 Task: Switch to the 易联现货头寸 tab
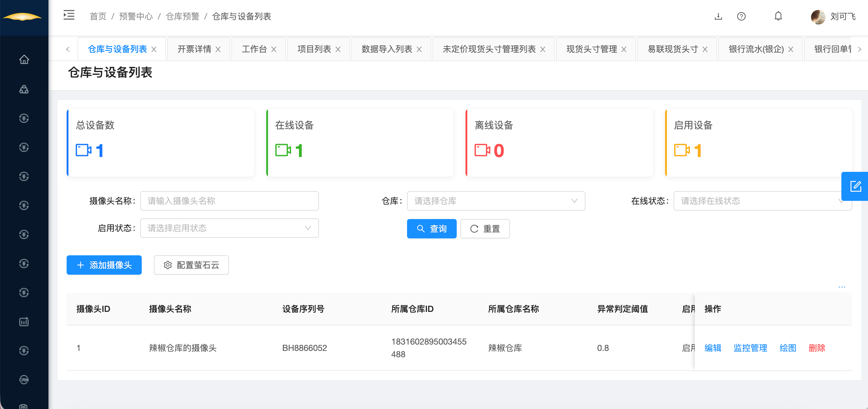click(673, 49)
